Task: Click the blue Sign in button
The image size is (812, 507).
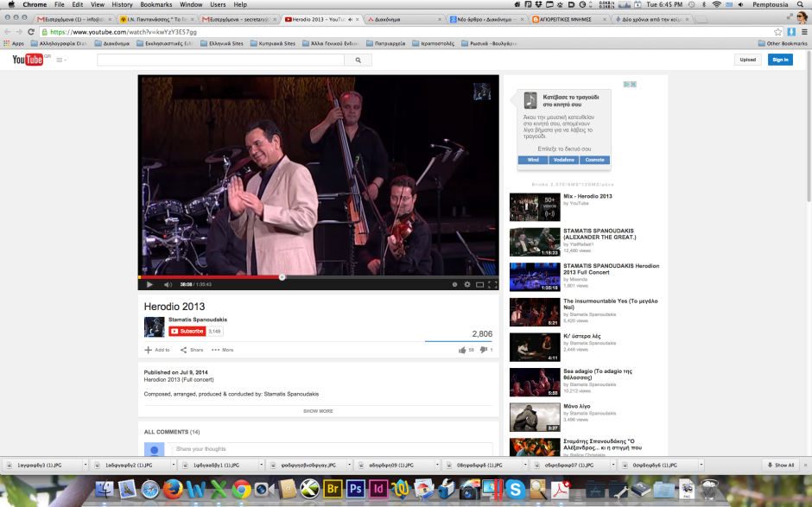Action: 780,60
